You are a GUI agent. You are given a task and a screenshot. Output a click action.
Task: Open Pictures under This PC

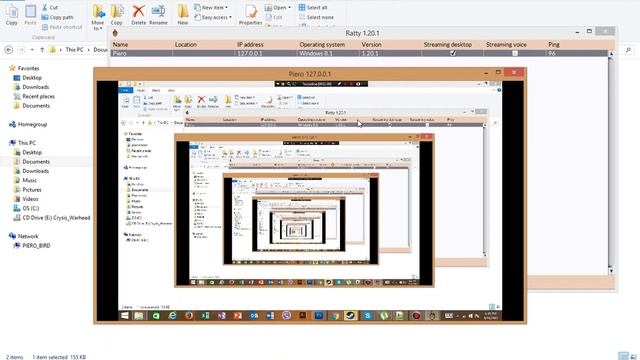27,189
